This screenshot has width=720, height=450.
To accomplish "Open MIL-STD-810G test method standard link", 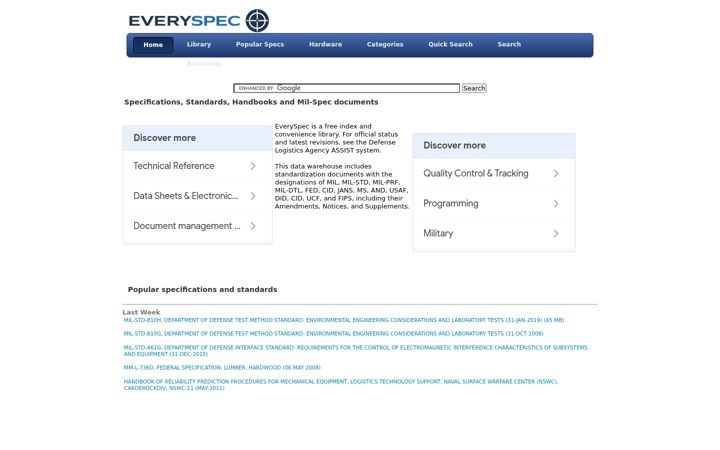I will tap(333, 334).
